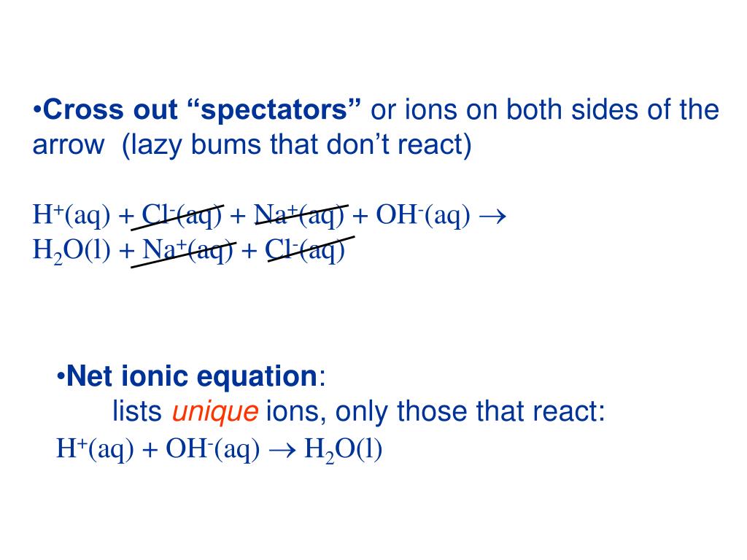The height and width of the screenshot is (560, 747).
Task: Click the arrow in the net ionic equation
Action: pyautogui.click(x=282, y=451)
